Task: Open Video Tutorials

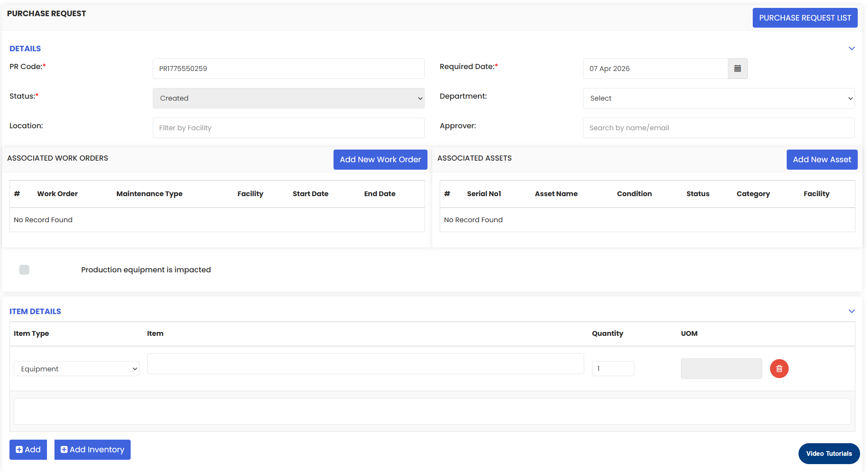Action: [x=829, y=453]
